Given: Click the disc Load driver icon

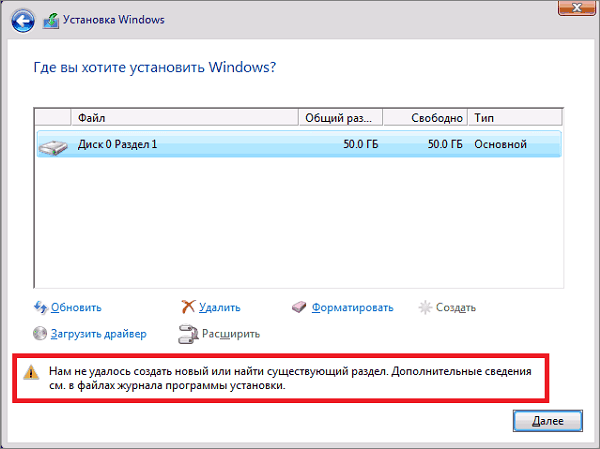Looking at the screenshot, I should pos(40,333).
